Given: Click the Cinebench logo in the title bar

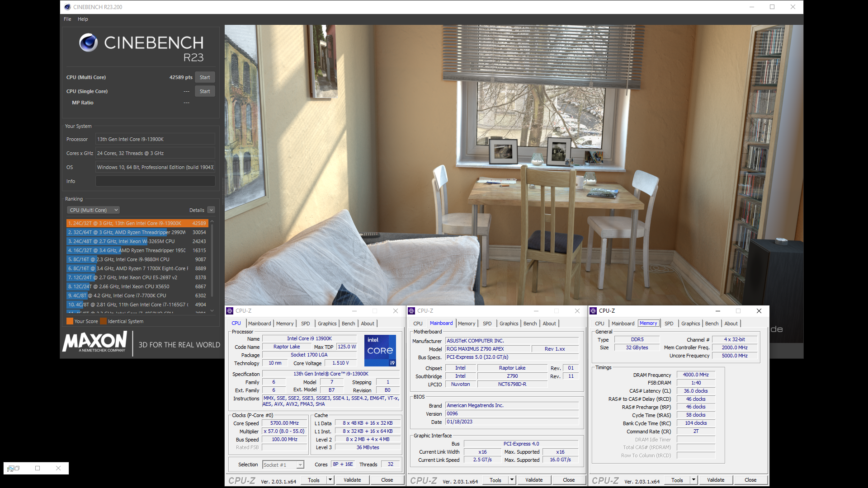Looking at the screenshot, I should pyautogui.click(x=67, y=7).
